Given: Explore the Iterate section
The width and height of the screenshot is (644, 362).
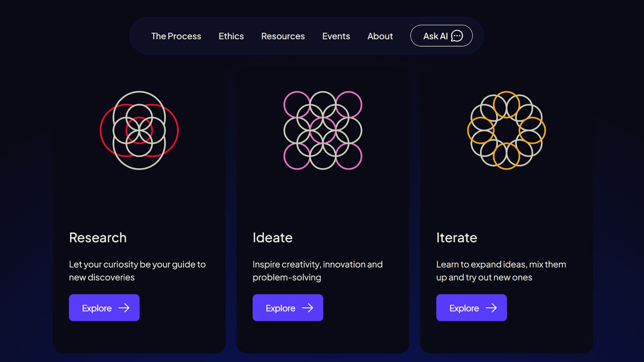Looking at the screenshot, I should pyautogui.click(x=471, y=308).
